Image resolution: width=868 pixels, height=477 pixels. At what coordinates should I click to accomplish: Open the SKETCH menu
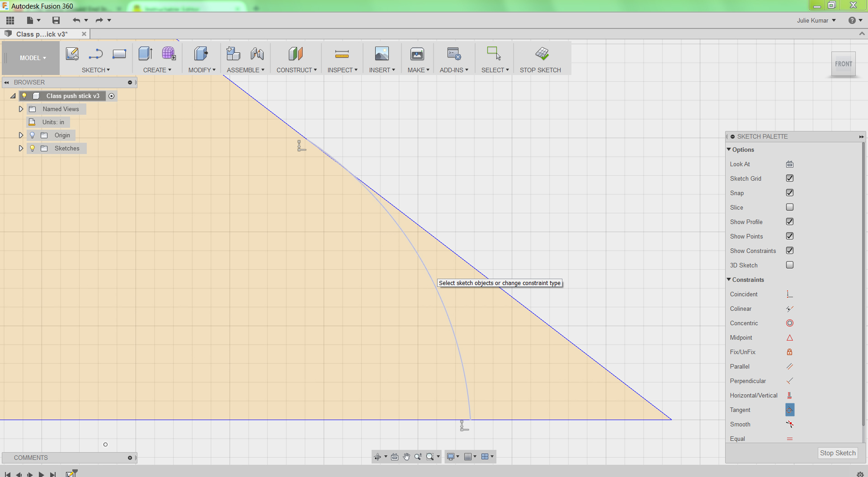[96, 70]
